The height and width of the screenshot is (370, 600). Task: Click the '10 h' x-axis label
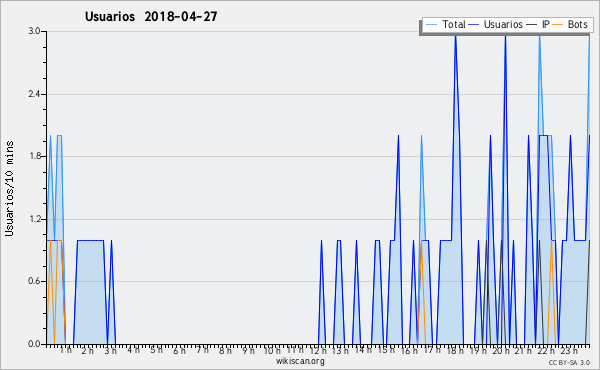(271, 350)
